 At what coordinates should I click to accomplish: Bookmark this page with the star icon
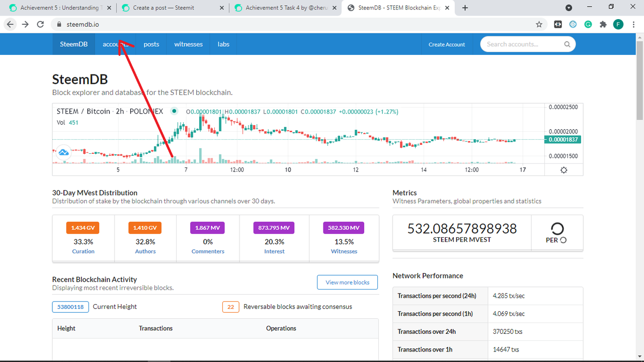tap(539, 24)
